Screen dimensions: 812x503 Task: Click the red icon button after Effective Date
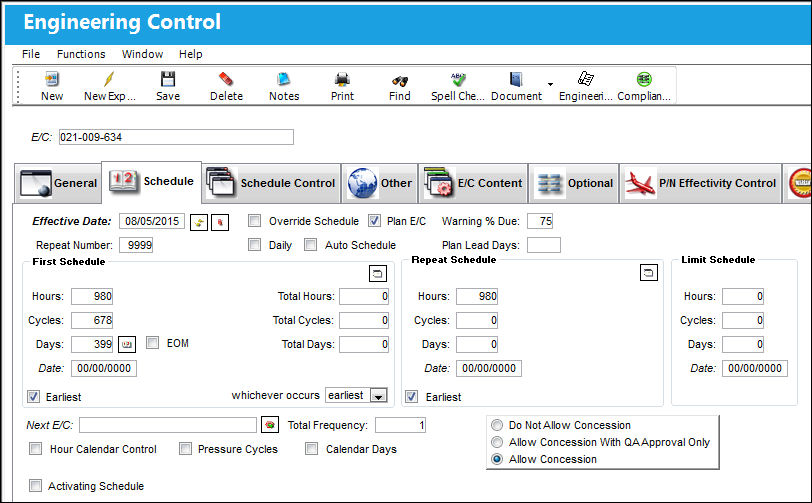click(220, 222)
